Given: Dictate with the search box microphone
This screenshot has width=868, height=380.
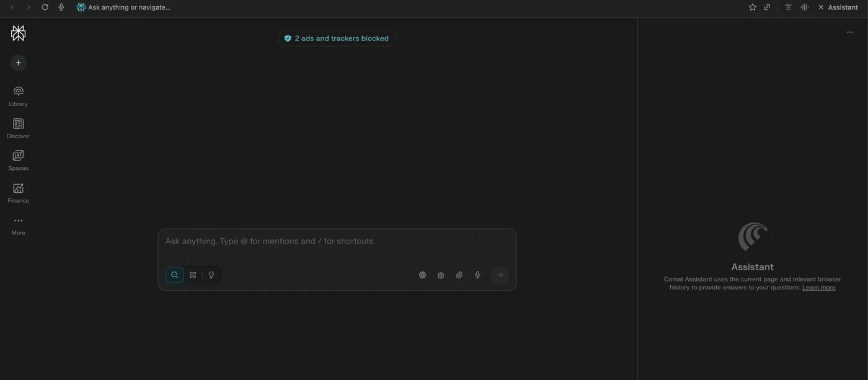Looking at the screenshot, I should (x=477, y=275).
